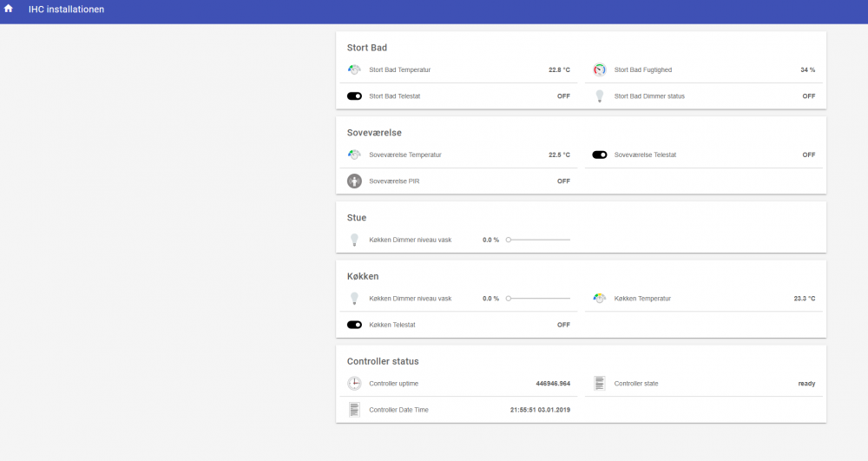The width and height of the screenshot is (868, 461).
Task: Open Køkken Temperatur 23.3 °C value
Action: coord(804,299)
